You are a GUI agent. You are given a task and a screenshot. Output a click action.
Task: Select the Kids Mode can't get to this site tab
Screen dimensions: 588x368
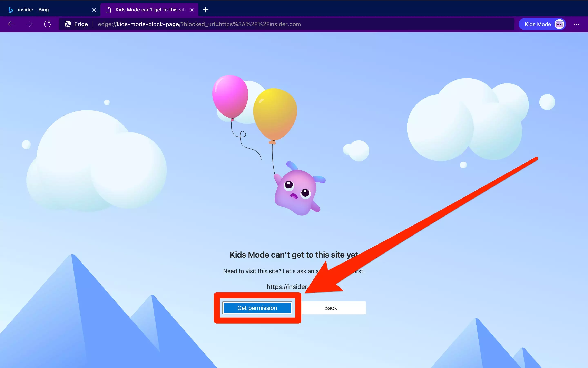pos(149,10)
